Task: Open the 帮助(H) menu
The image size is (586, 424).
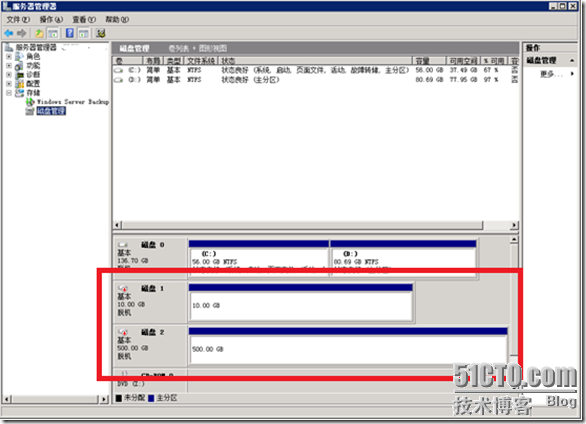Action: tap(117, 19)
